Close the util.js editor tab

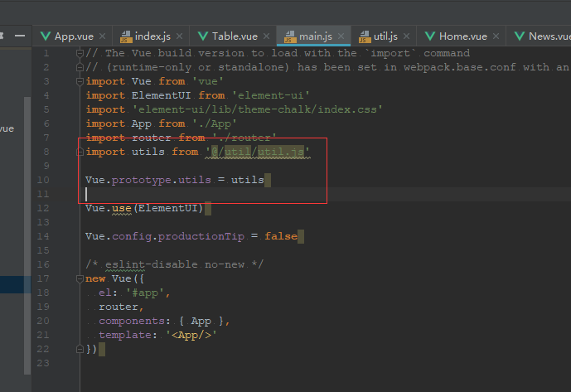click(407, 36)
